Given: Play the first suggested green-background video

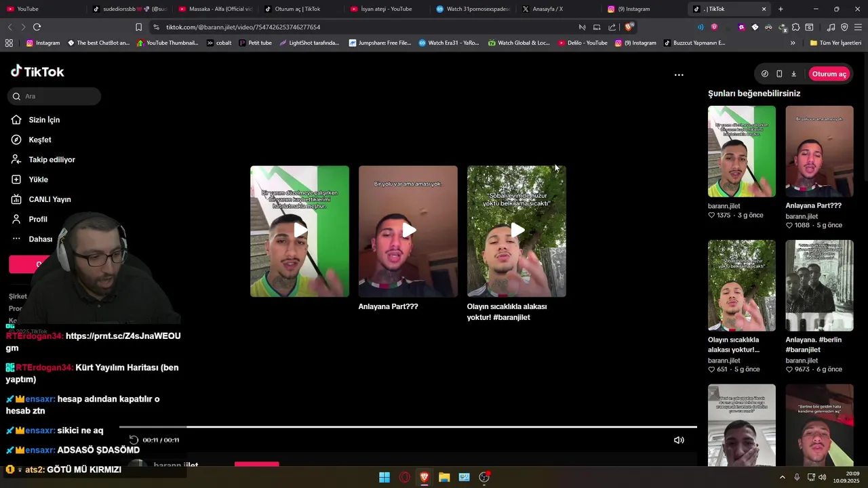Looking at the screenshot, I should click(300, 231).
